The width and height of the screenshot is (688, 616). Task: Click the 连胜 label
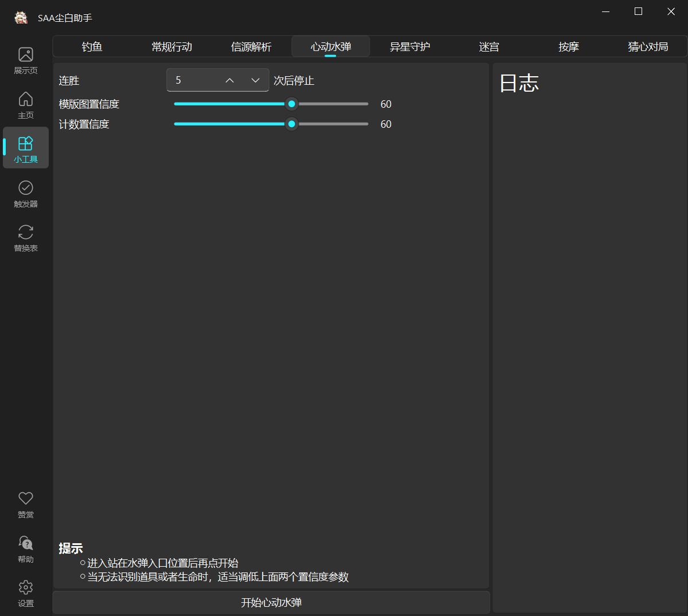click(x=69, y=81)
